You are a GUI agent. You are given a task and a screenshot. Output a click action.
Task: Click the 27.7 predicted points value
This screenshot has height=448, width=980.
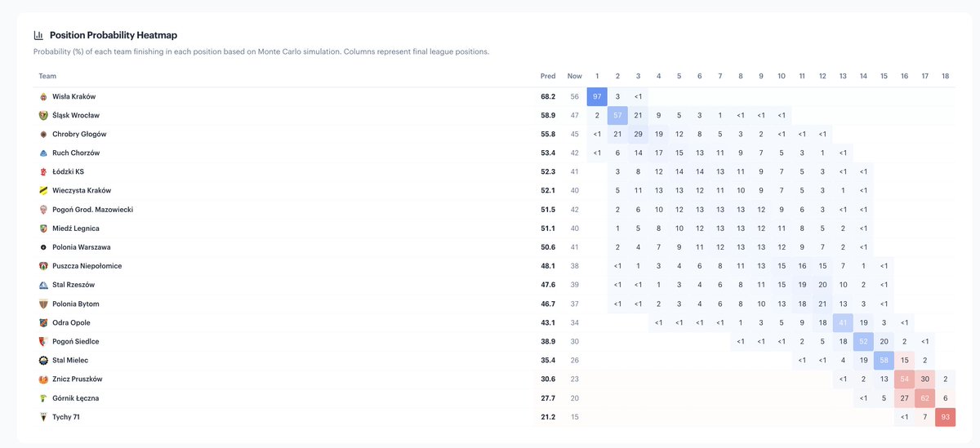click(548, 398)
